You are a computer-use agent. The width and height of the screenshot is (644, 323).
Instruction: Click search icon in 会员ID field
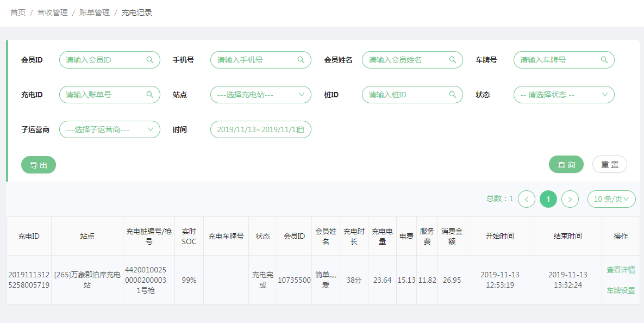(150, 60)
